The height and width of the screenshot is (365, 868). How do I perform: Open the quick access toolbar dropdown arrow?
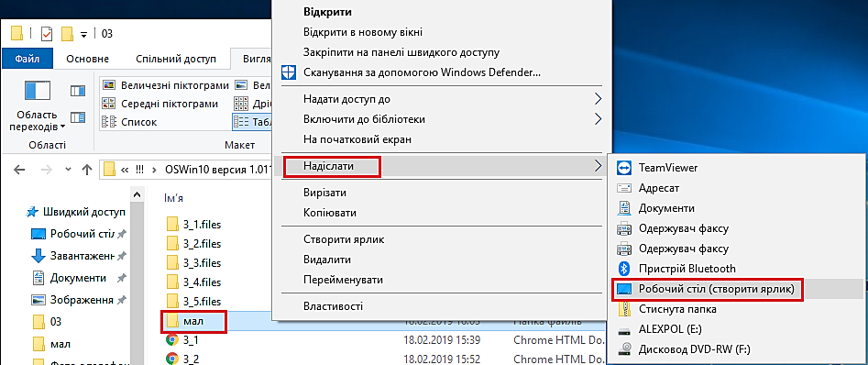point(84,34)
